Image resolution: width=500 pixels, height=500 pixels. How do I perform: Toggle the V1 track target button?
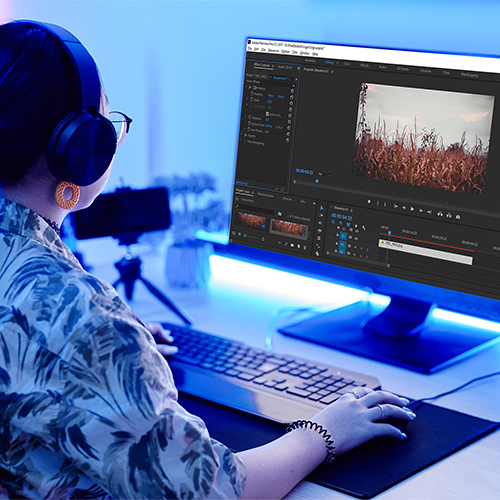pyautogui.click(x=343, y=236)
